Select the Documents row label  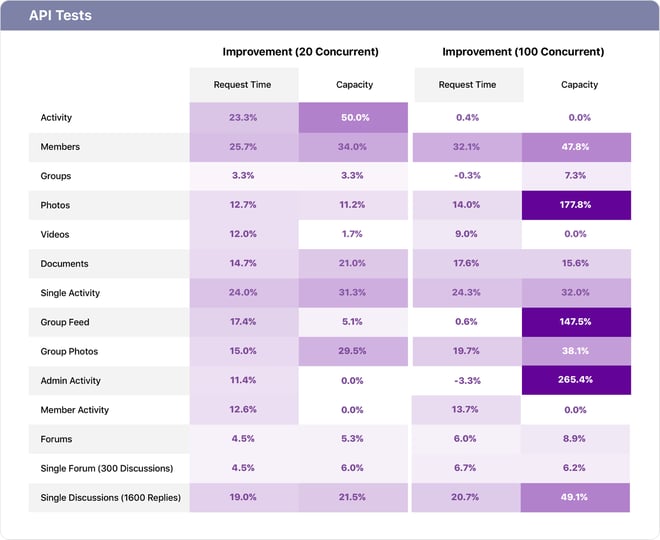point(64,264)
